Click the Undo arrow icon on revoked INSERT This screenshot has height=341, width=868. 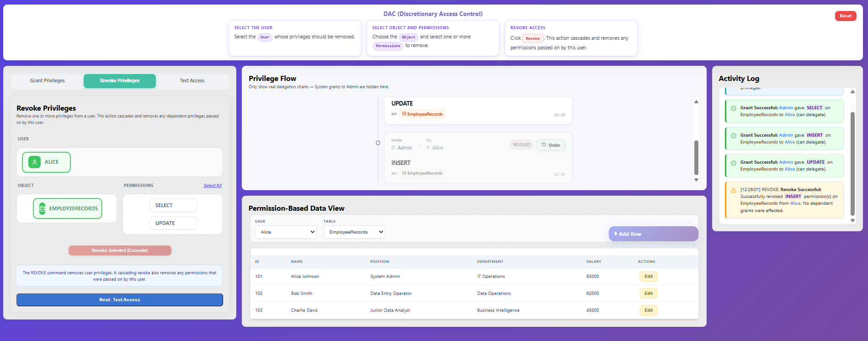pyautogui.click(x=544, y=145)
